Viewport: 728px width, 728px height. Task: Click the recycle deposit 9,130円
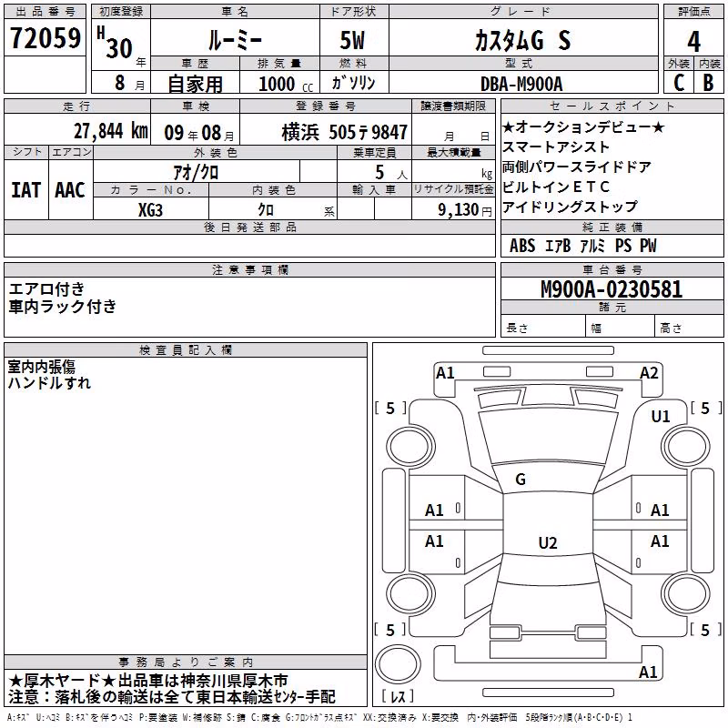click(x=465, y=210)
